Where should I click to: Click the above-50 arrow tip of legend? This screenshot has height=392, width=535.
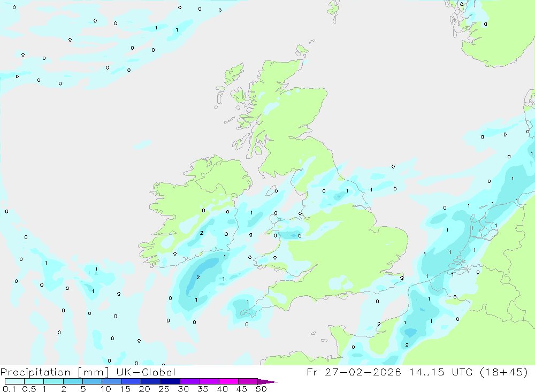point(267,382)
